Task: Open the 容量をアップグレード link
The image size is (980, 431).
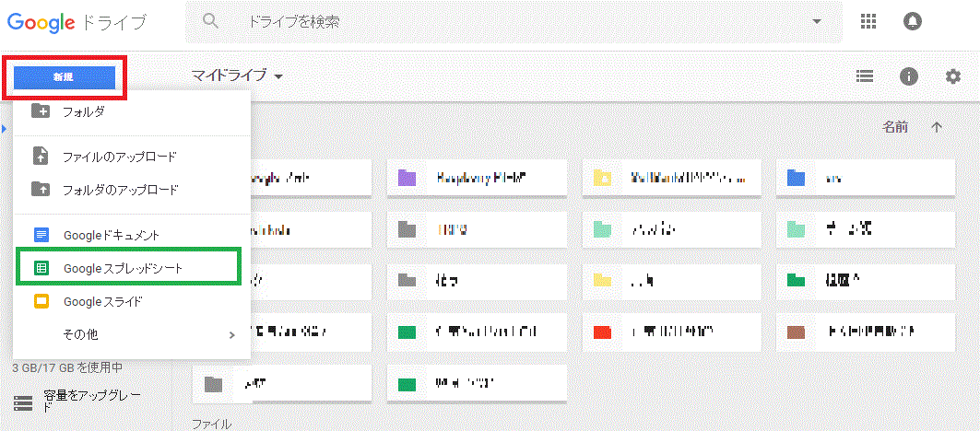Action: click(x=77, y=402)
